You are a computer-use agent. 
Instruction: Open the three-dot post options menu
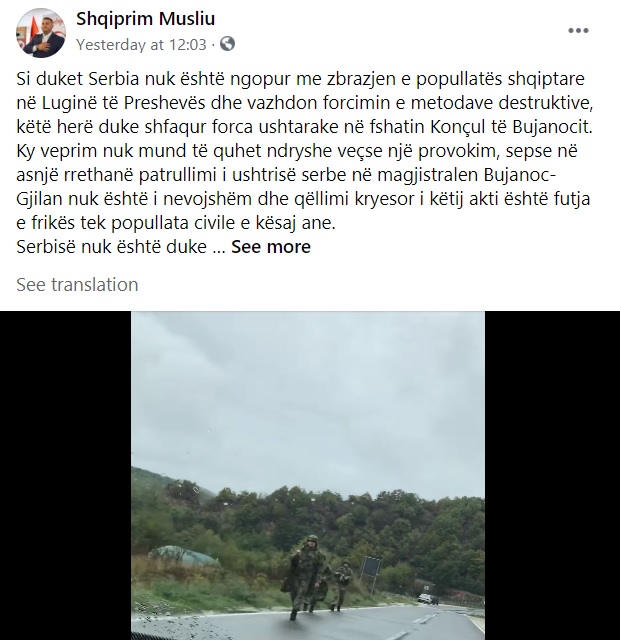pos(578,31)
